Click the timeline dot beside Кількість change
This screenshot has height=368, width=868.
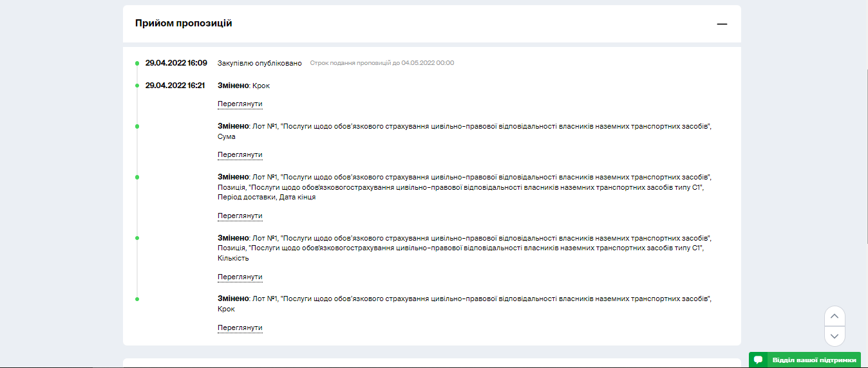(137, 238)
